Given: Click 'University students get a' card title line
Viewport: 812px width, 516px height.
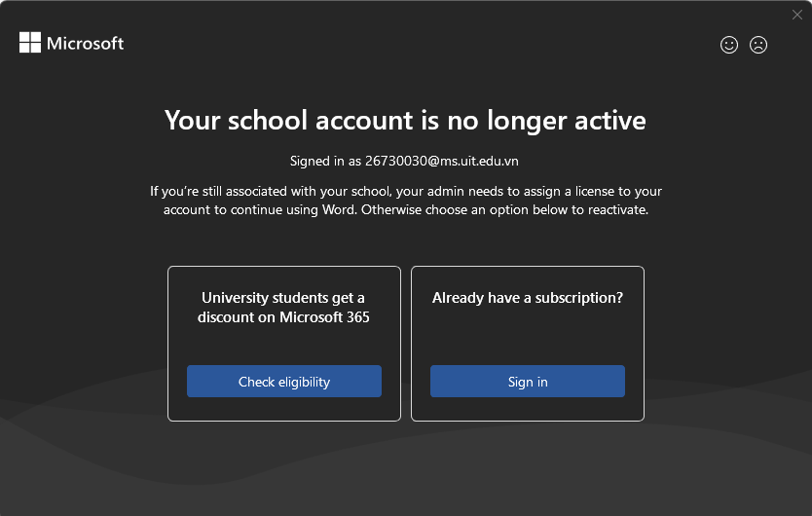Looking at the screenshot, I should tap(283, 298).
